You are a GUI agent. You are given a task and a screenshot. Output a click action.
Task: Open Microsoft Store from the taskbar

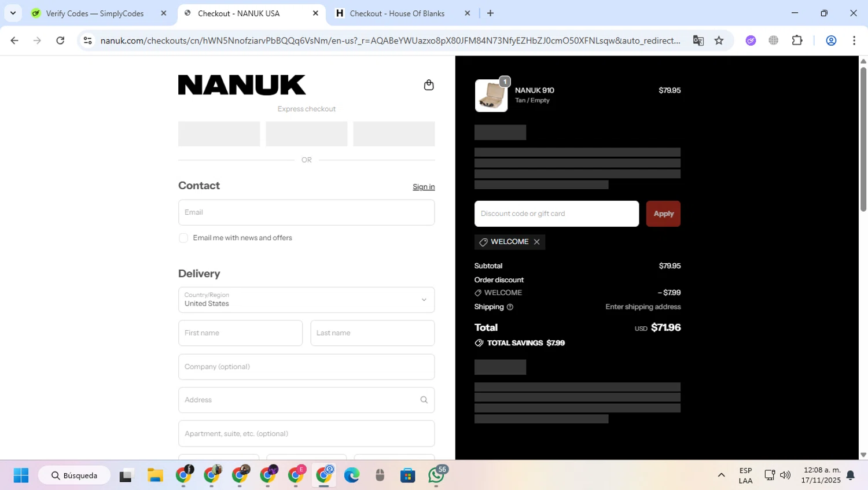[408, 476]
